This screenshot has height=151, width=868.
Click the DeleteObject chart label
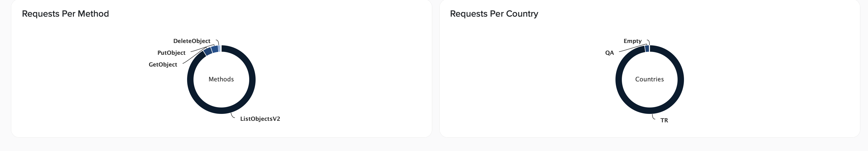192,41
